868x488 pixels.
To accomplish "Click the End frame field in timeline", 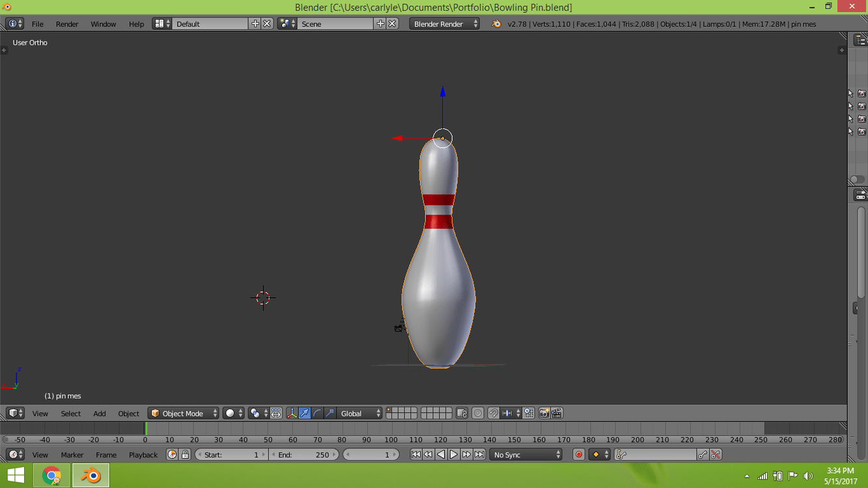I will pos(303,455).
